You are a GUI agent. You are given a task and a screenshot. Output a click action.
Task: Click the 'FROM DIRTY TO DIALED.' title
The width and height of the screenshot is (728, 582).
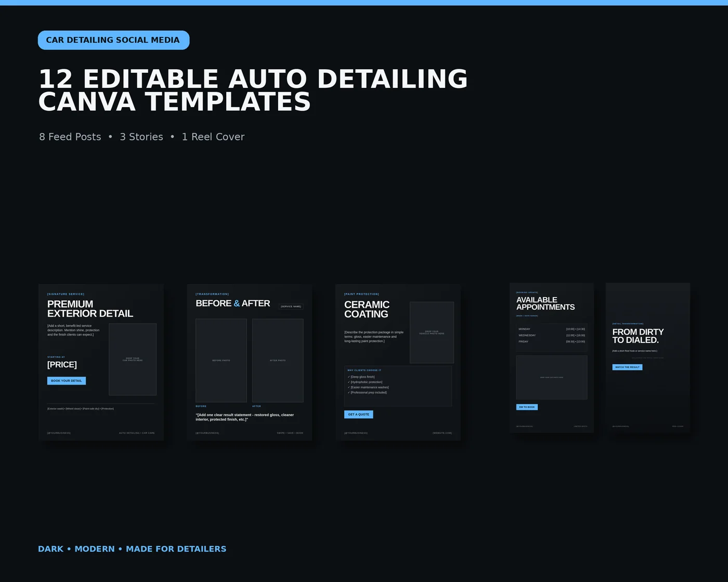click(x=638, y=336)
